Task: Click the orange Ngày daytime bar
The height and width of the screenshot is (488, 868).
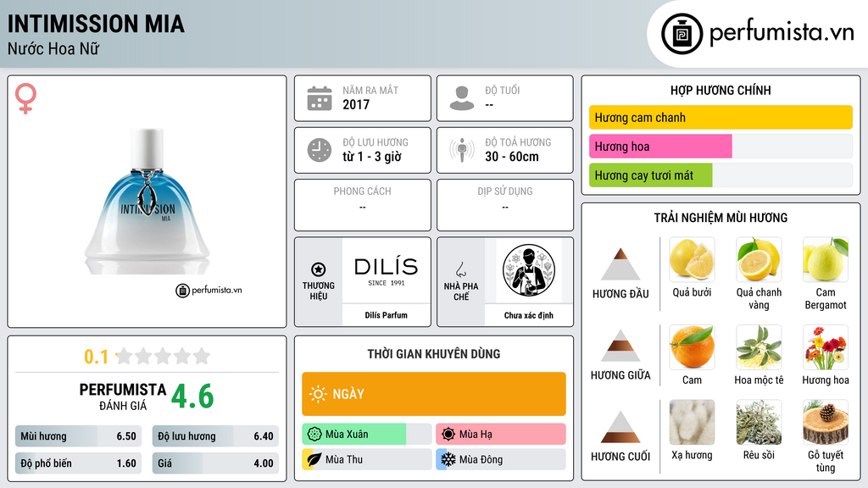Action: click(x=434, y=394)
